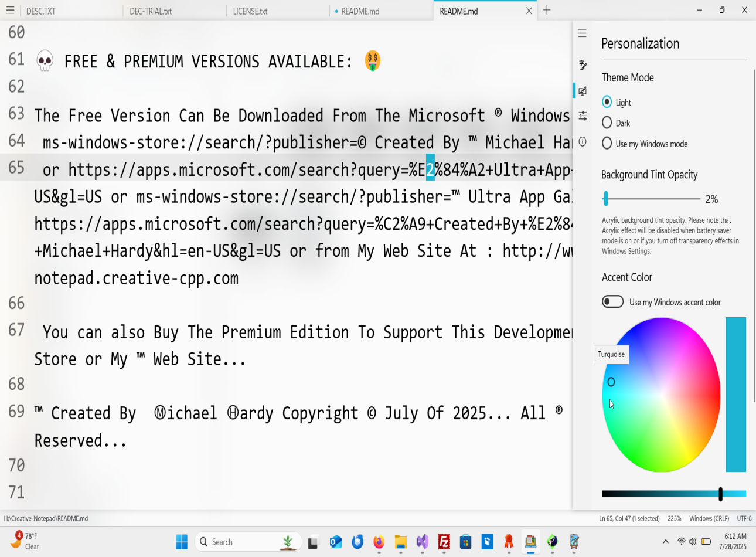Click the accent color brightness slider thumb
The height and width of the screenshot is (557, 756).
[x=720, y=494]
